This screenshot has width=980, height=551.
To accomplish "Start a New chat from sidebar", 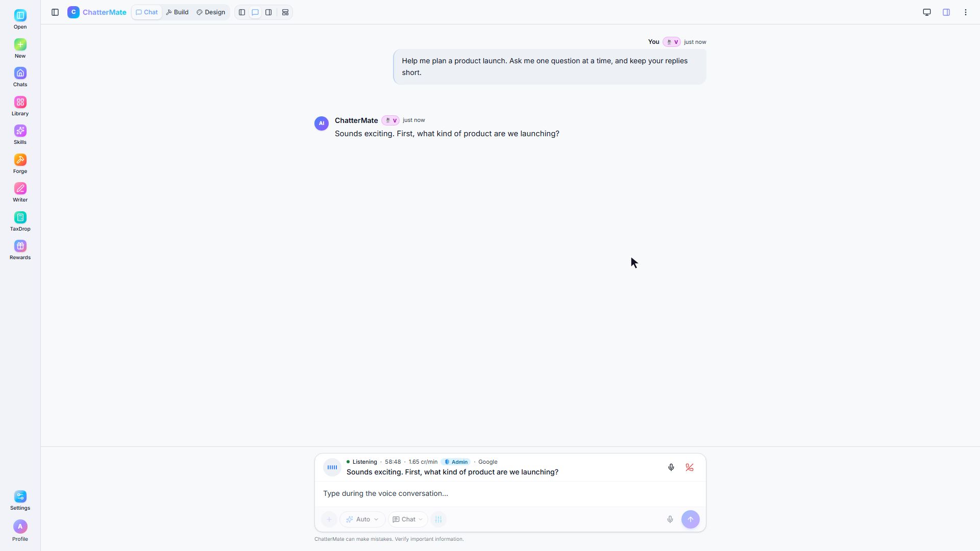I will (20, 49).
